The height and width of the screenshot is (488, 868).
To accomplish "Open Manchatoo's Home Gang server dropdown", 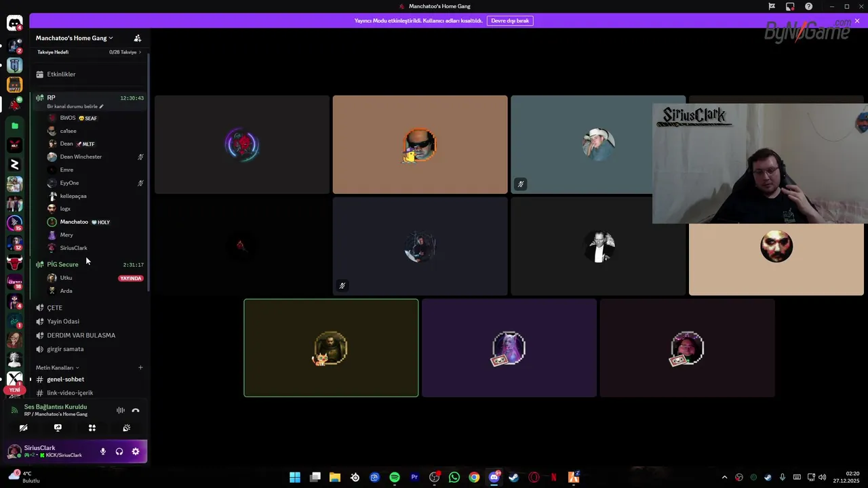I will point(75,38).
